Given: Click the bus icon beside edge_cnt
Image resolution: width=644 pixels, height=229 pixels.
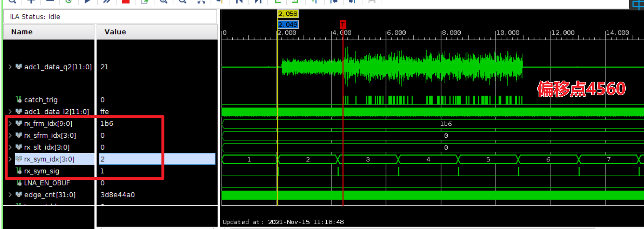Looking at the screenshot, I should [19, 194].
